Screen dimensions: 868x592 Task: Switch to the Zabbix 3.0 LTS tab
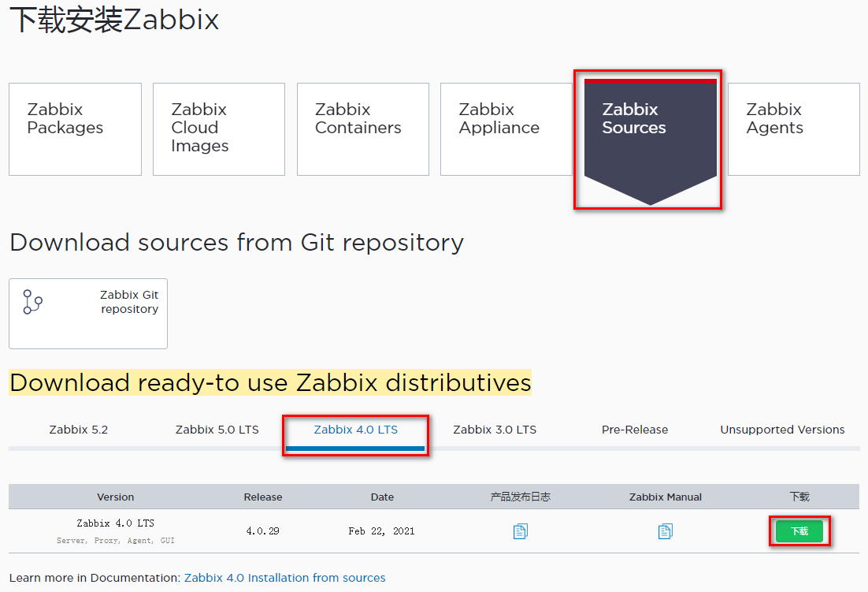495,430
